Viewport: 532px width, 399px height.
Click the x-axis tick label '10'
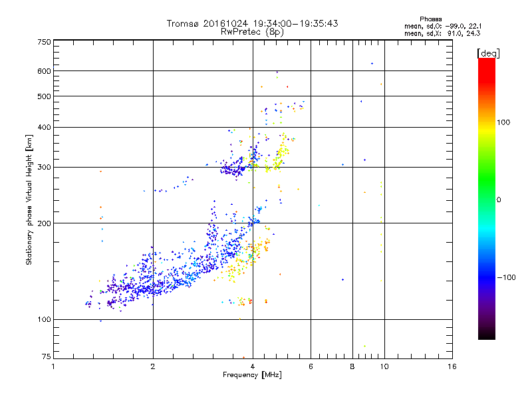click(x=384, y=366)
